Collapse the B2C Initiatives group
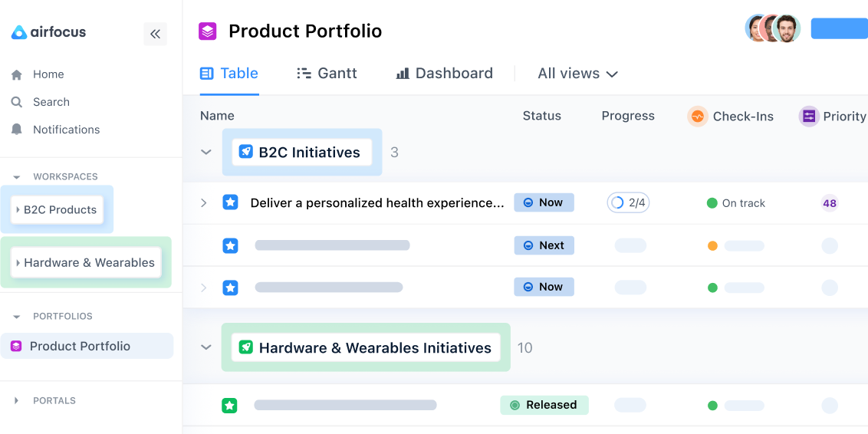Image resolution: width=868 pixels, height=434 pixels. tap(205, 153)
